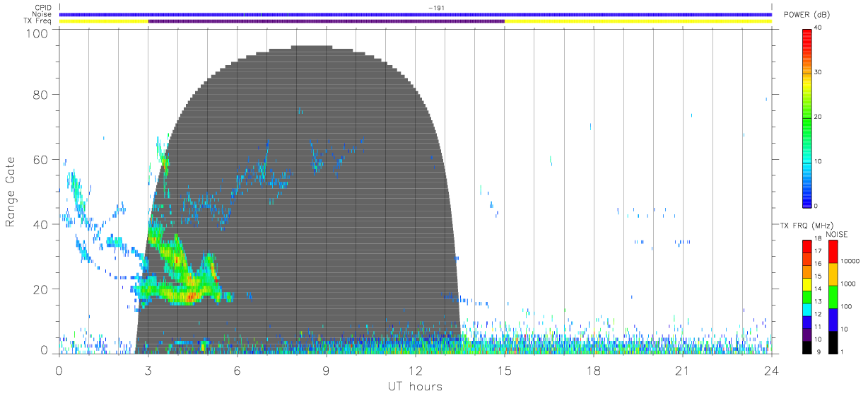Click the POWER (dB) legend title
This screenshot has width=868, height=401.
pos(805,14)
